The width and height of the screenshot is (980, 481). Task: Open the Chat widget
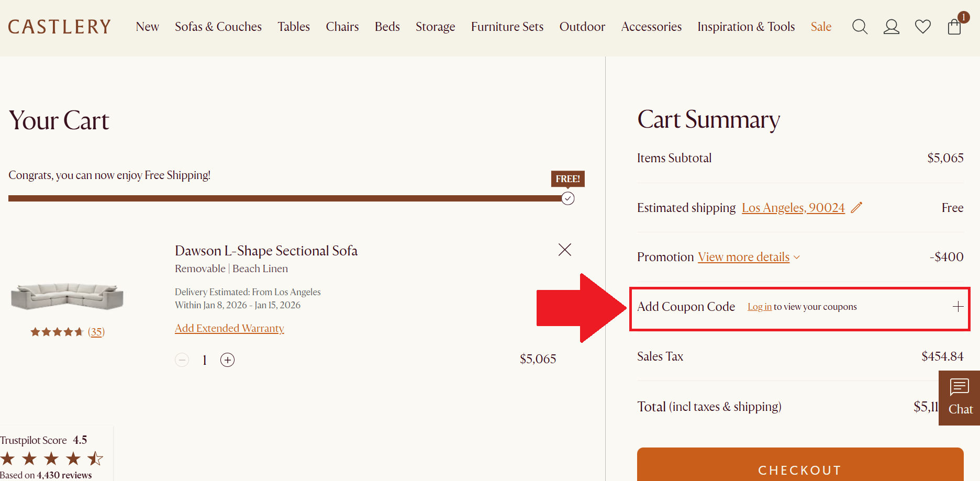960,396
